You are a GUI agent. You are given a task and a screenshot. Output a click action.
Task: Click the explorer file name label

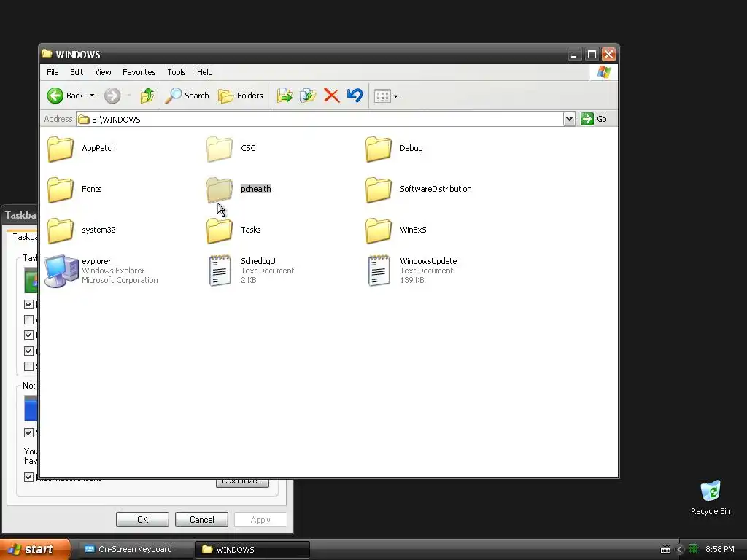(96, 261)
